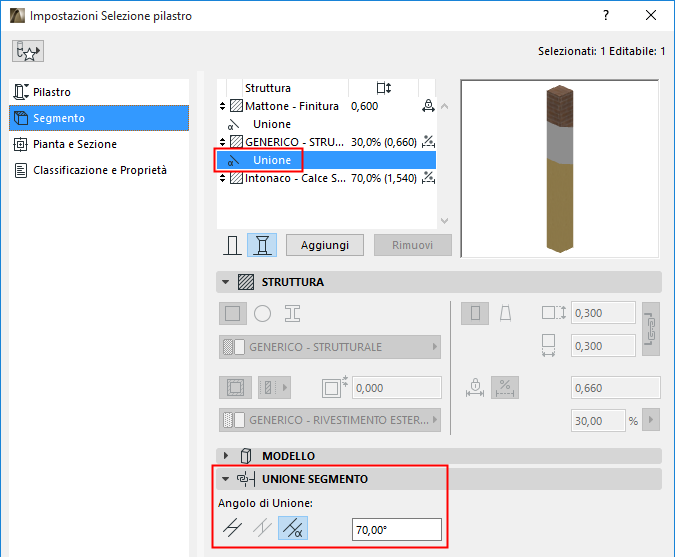Viewport: 675px width, 557px height.
Task: Choose horizontal joint angle option
Action: click(x=232, y=528)
